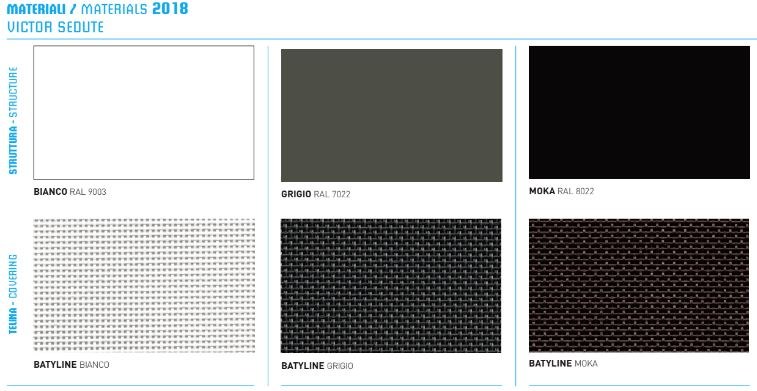
Task: Click the vertical 'TELINA - COVERING' label
Action: click(13, 295)
